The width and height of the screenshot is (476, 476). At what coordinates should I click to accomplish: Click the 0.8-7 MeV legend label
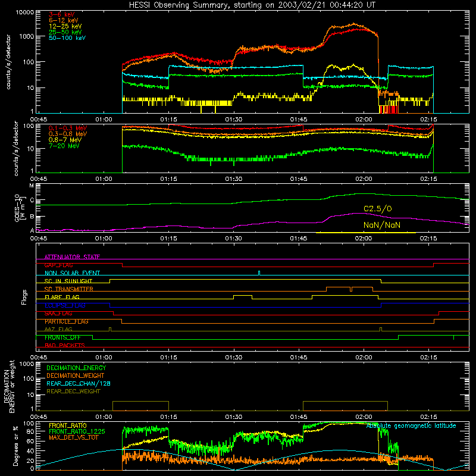coord(65,140)
